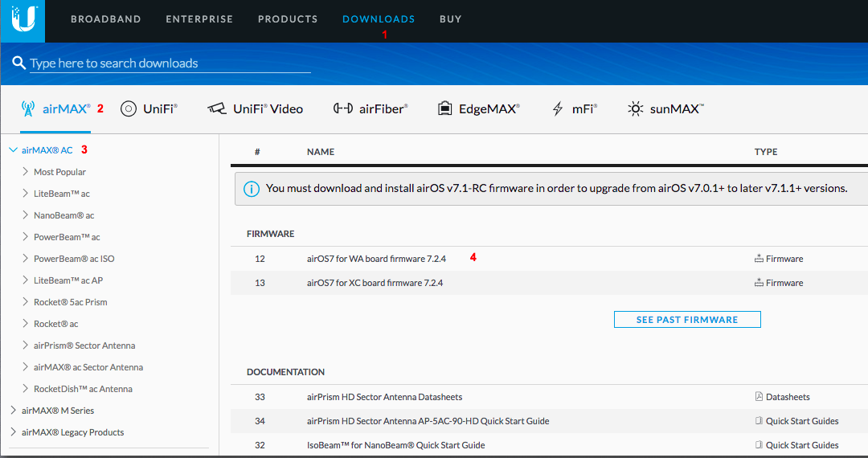Image resolution: width=868 pixels, height=458 pixels.
Task: Open AP-5AC-90-HD Quick Start Guide
Action: 428,421
